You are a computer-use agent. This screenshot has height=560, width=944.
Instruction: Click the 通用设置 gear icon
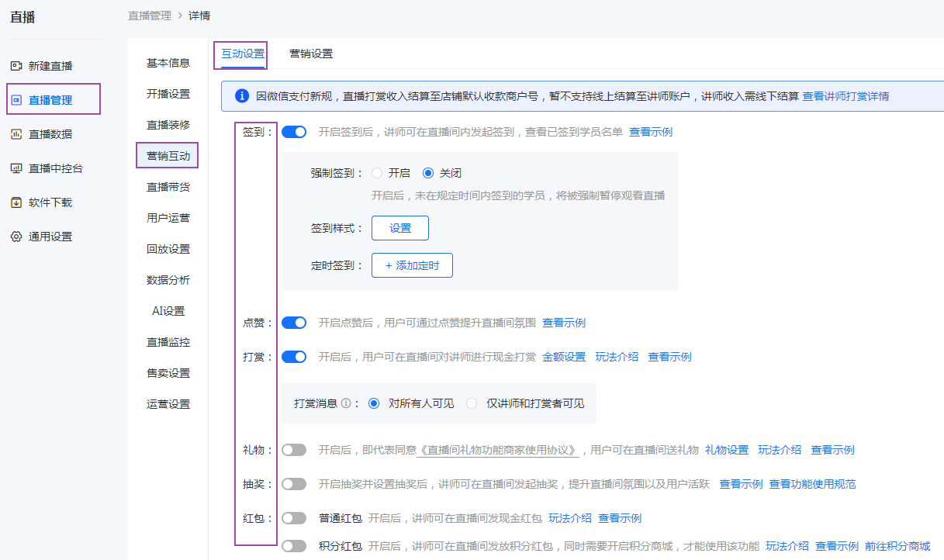(14, 236)
